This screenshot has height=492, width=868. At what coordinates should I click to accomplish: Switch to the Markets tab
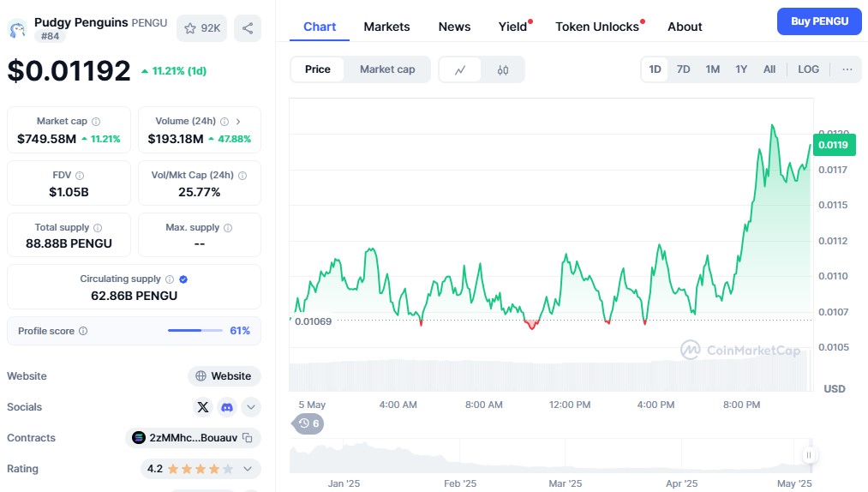click(x=386, y=27)
